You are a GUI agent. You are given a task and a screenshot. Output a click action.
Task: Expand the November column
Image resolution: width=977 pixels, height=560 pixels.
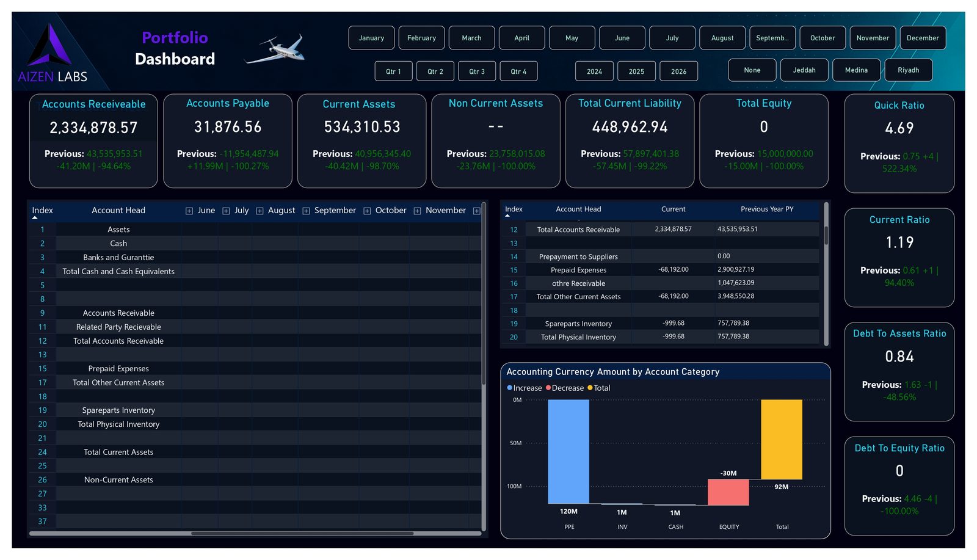417,211
